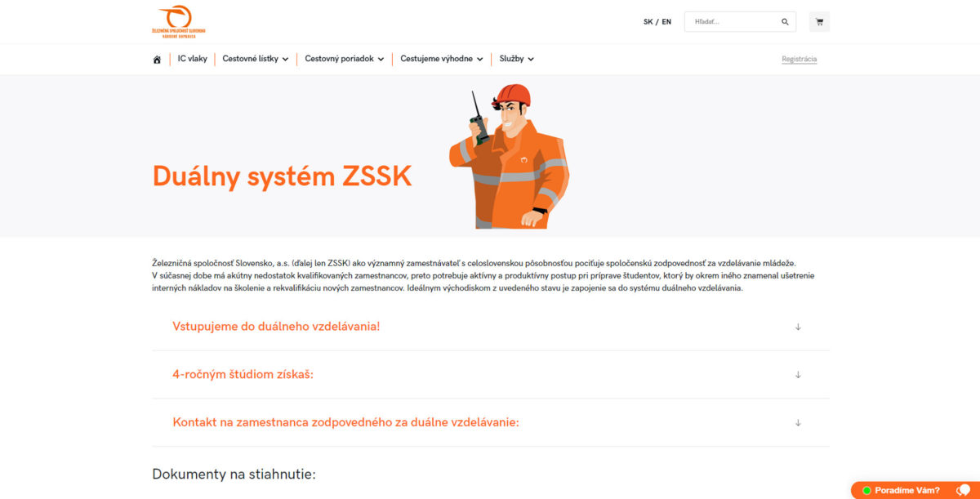The image size is (980, 499).
Task: Click the green online status dot
Action: (x=866, y=491)
